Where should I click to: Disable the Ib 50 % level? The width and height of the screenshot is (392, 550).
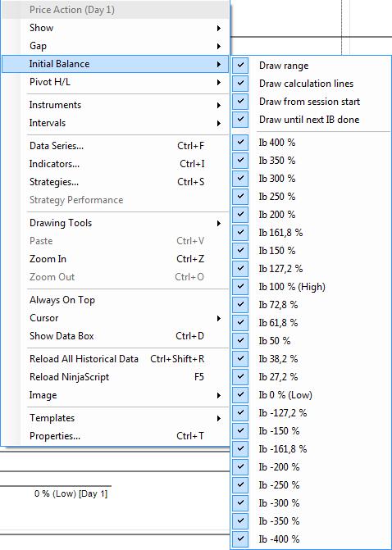[311, 341]
